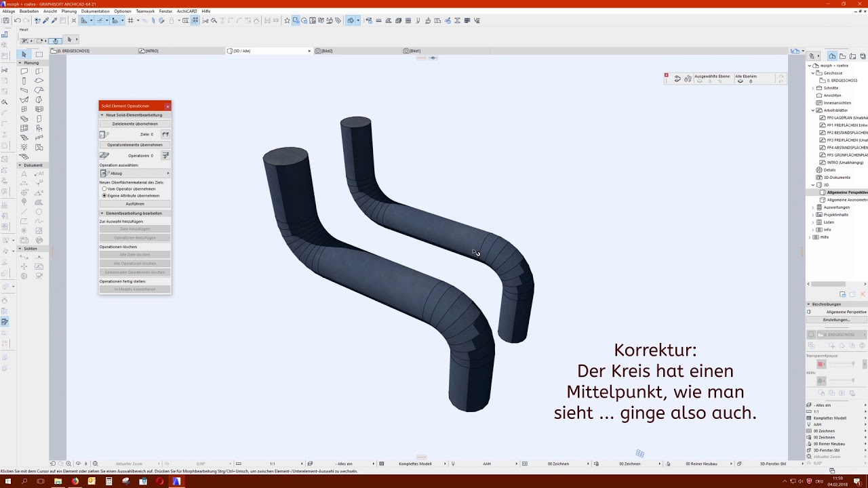Image resolution: width=868 pixels, height=488 pixels.
Task: Open Project Map icon in Navigator
Action: [x=832, y=56]
